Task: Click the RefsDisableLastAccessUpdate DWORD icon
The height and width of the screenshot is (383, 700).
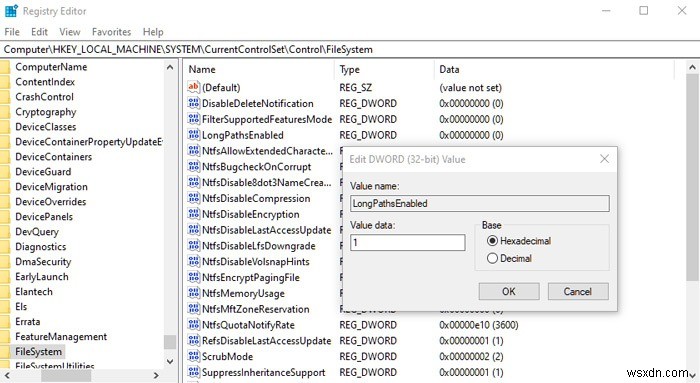Action: coord(193,341)
